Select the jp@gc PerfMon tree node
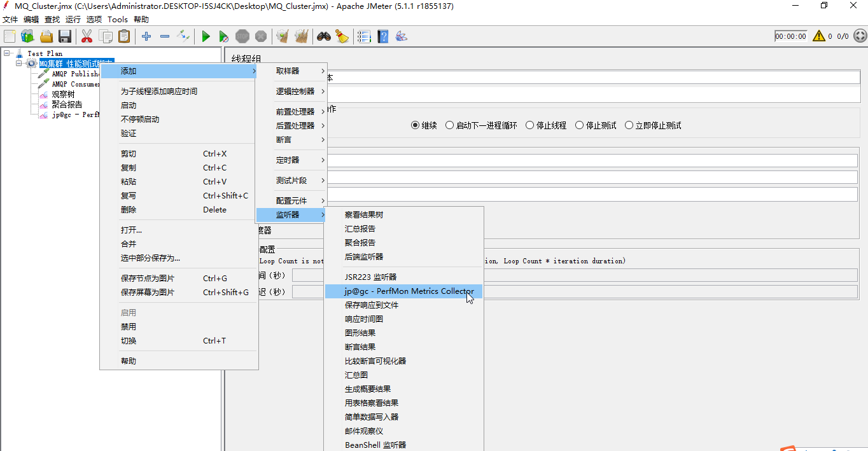 (76, 115)
